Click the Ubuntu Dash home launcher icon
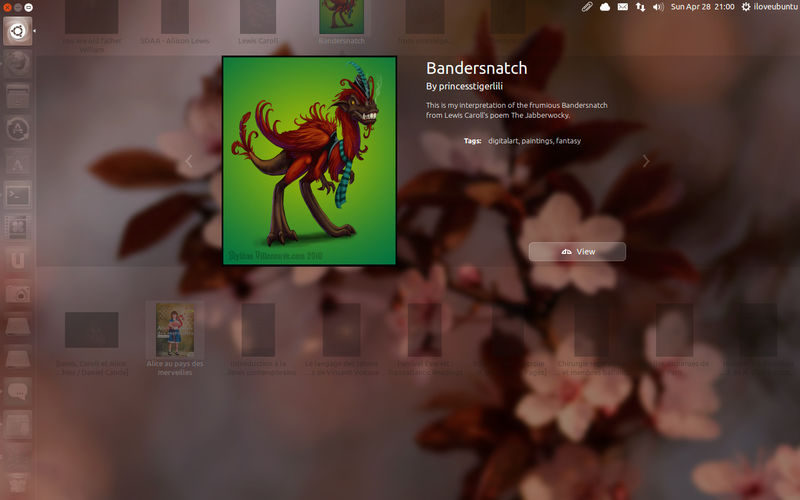The image size is (800, 500). point(17,31)
